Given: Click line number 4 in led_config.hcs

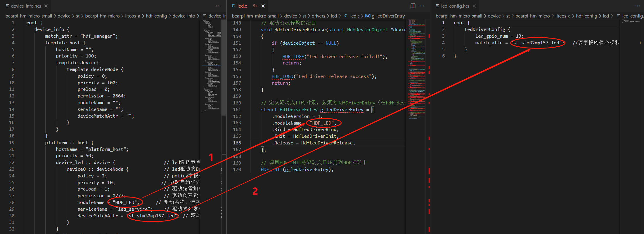Looking at the screenshot, I should pyautogui.click(x=443, y=43).
